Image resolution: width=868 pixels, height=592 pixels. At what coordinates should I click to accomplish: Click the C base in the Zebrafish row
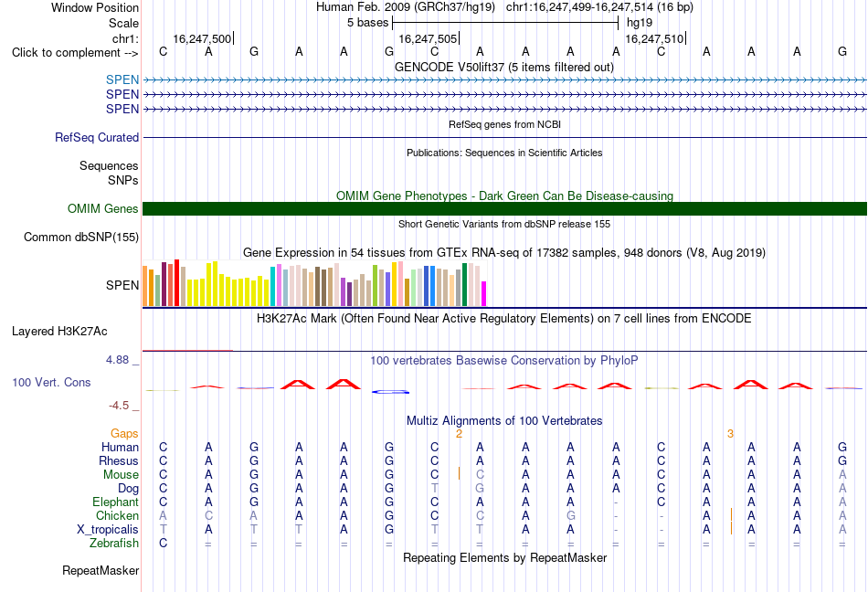[x=163, y=544]
